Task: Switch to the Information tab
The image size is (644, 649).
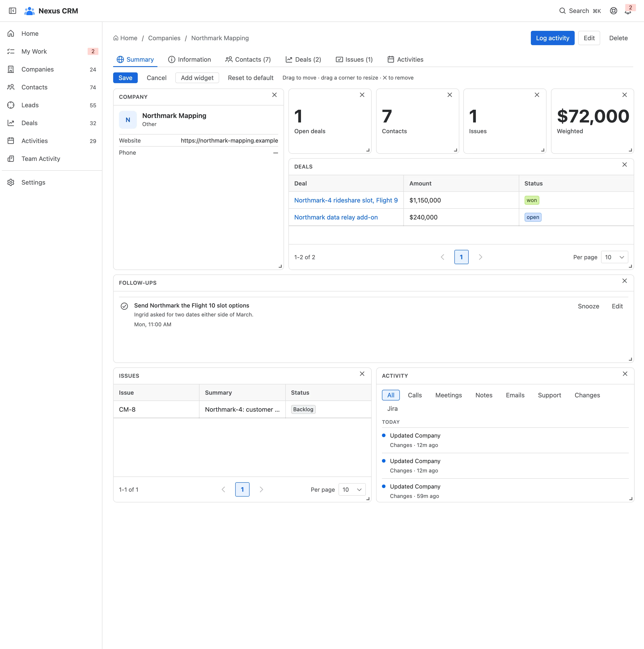Action: tap(190, 59)
